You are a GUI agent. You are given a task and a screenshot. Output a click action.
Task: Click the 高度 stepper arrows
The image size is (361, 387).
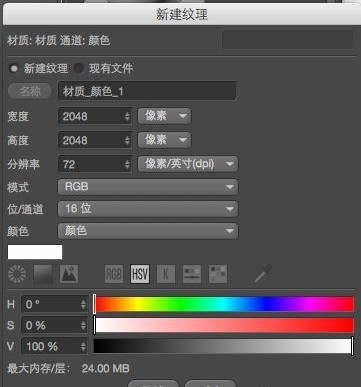tap(127, 140)
